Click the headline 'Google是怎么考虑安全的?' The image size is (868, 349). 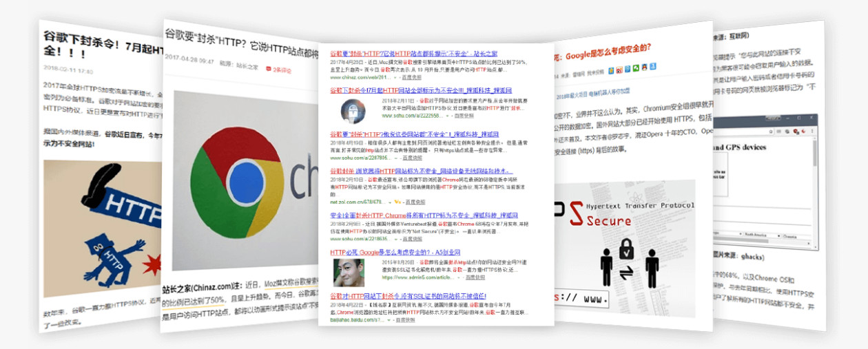(608, 52)
